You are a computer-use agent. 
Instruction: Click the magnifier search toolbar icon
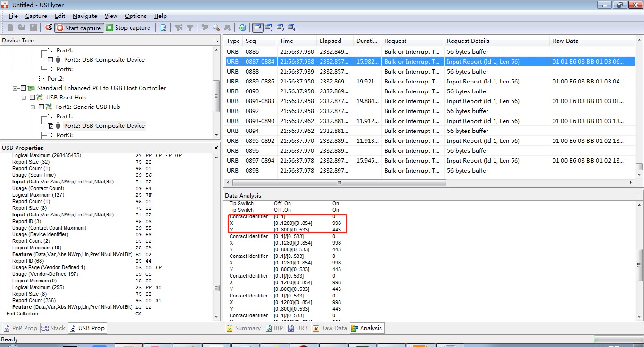coord(216,27)
